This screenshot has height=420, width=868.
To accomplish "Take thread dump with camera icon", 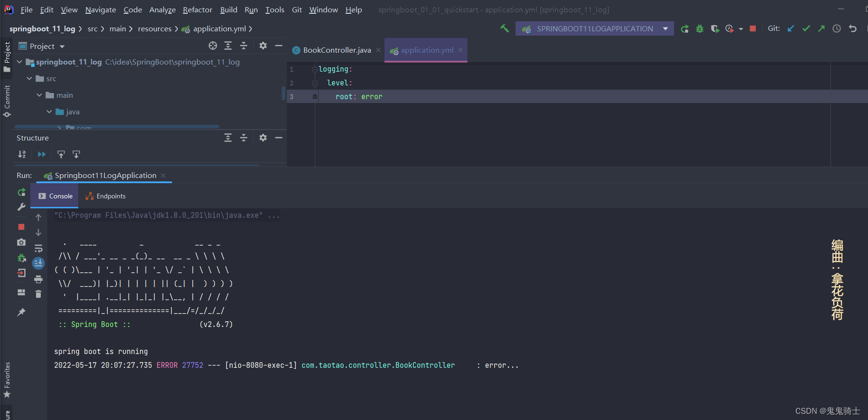I will 21,242.
